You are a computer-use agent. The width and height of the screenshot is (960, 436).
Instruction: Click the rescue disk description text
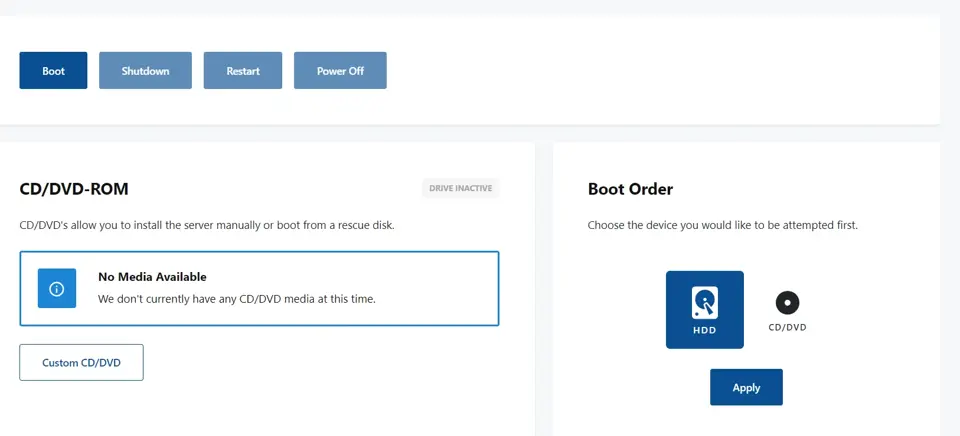(207, 225)
